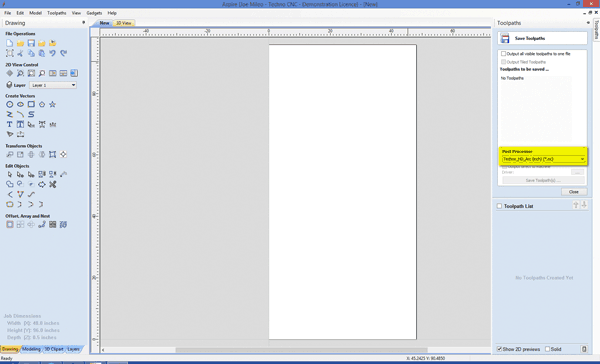Open the Edit menu
600x364 pixels.
pos(20,13)
